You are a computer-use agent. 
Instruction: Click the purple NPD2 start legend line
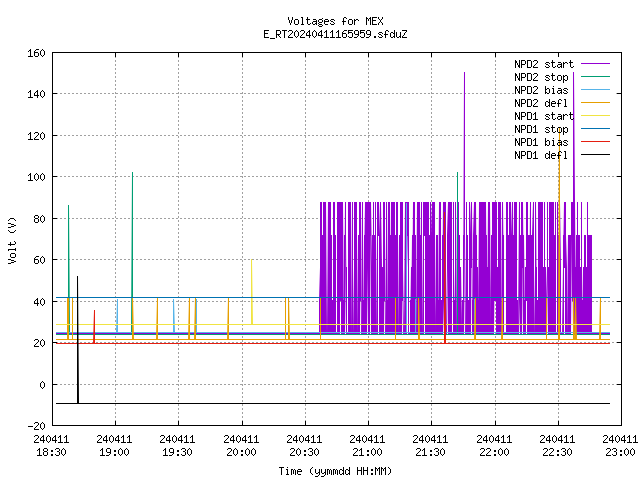coord(595,64)
